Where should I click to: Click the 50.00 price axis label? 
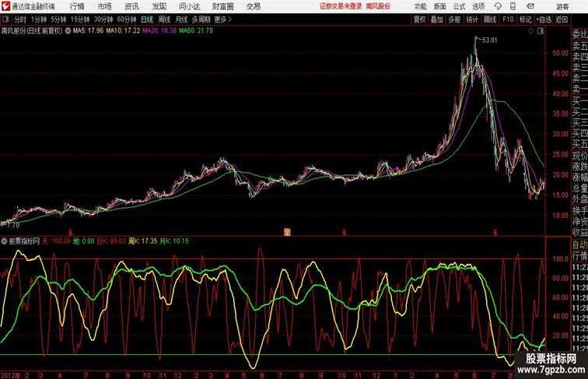tap(560, 53)
